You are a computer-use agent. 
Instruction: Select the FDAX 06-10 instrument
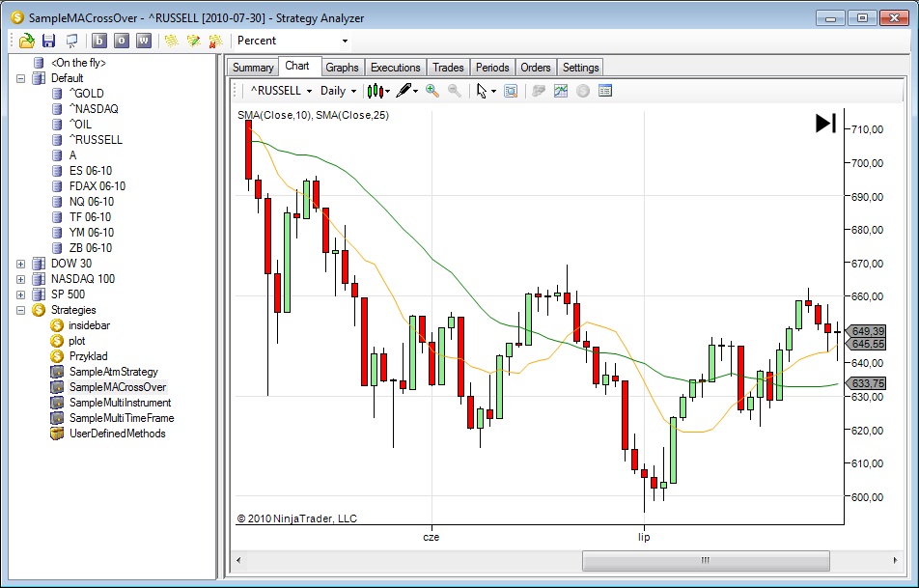97,186
